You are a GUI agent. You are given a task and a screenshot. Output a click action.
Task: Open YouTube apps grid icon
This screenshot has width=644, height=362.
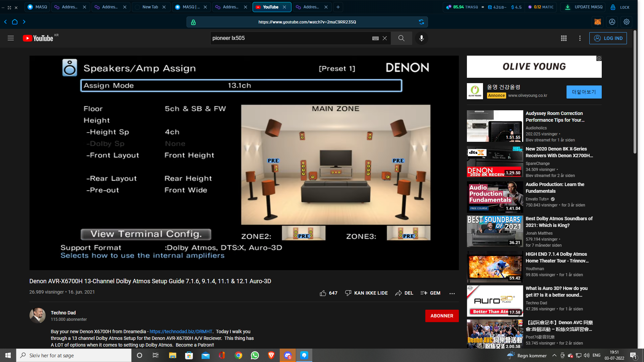(564, 38)
